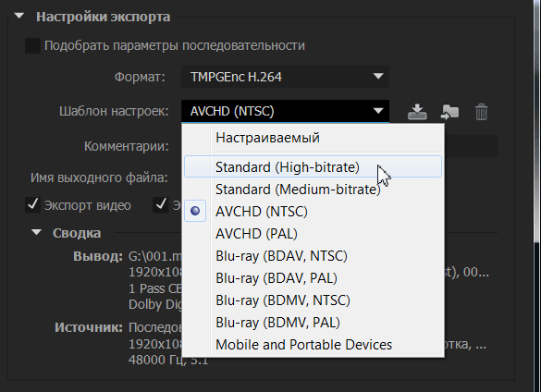
Task: Click the Save Preset icon
Action: pyautogui.click(x=417, y=112)
